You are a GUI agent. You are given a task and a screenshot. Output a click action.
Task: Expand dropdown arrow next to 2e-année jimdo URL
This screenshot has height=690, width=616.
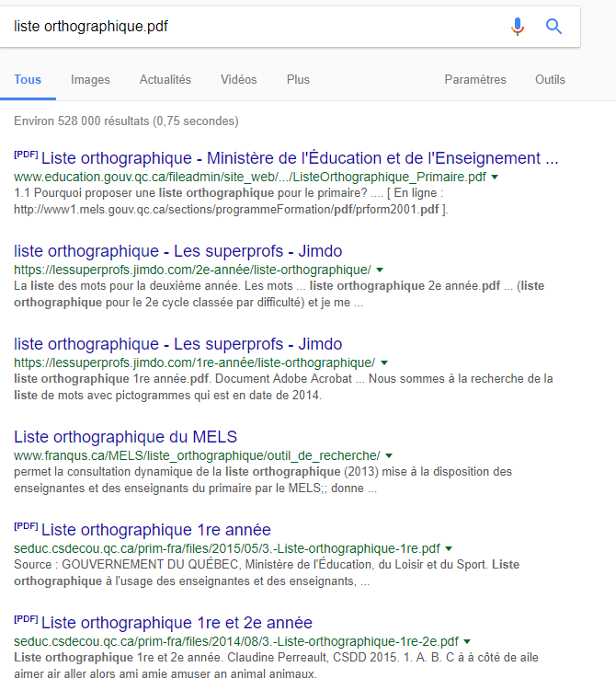tap(380, 270)
